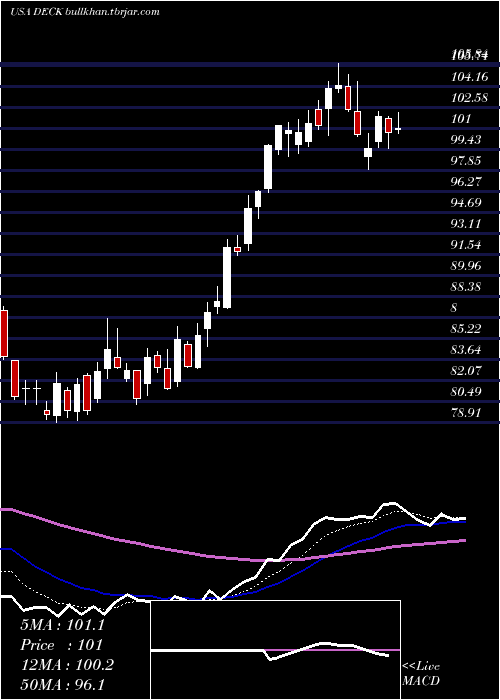The height and width of the screenshot is (700, 500).
Task: Click the 'Price : 101' readout
Action: point(62,645)
